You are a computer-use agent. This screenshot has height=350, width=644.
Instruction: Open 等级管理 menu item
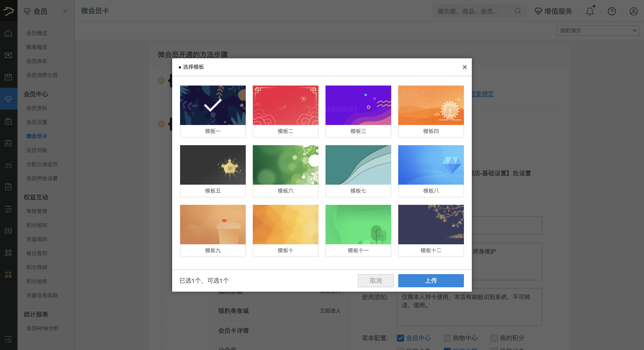37,211
